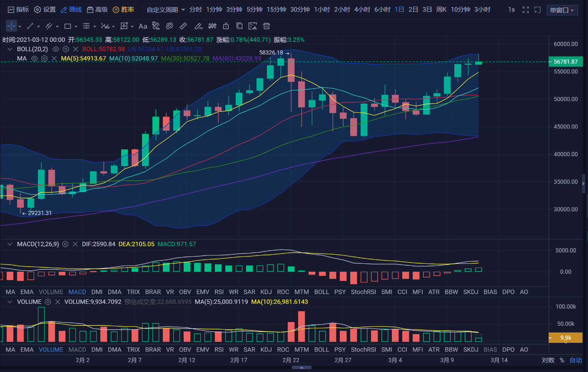This screenshot has height=372, width=588.
Task: Hide the MA indicator via eye icon
Action: click(35, 59)
